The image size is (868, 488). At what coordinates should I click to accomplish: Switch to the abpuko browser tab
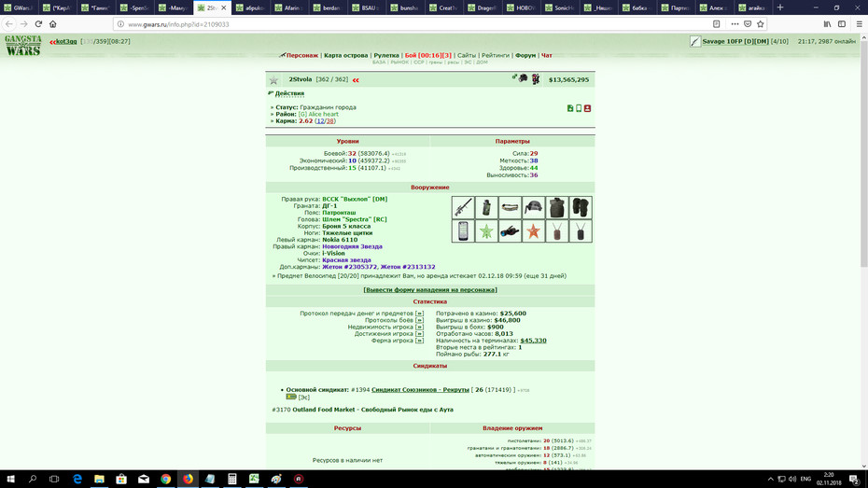point(251,7)
